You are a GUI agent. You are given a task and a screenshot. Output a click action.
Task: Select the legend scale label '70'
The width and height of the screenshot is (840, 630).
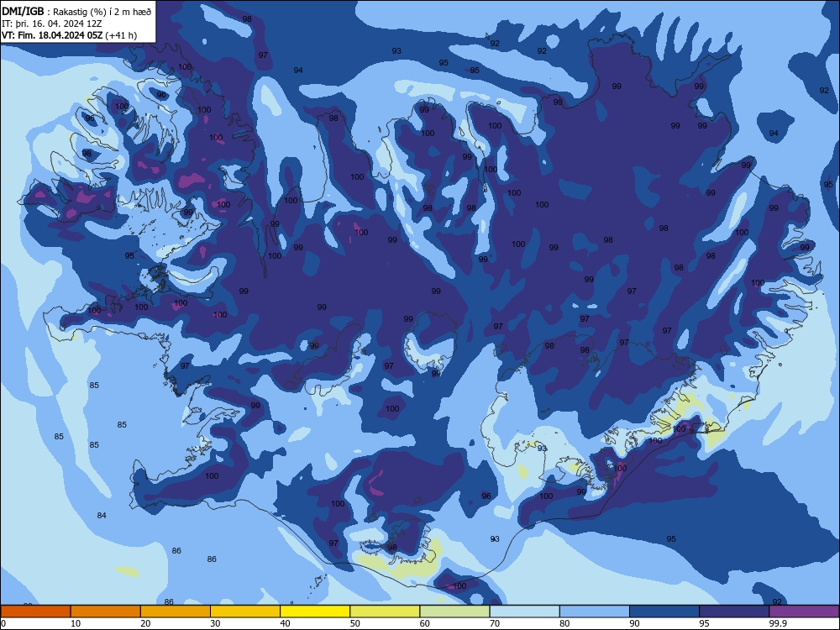click(495, 623)
